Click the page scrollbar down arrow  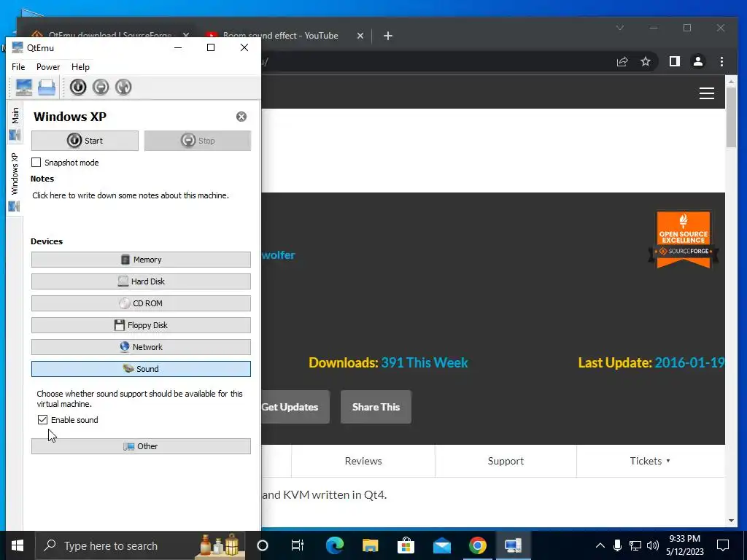(x=731, y=521)
